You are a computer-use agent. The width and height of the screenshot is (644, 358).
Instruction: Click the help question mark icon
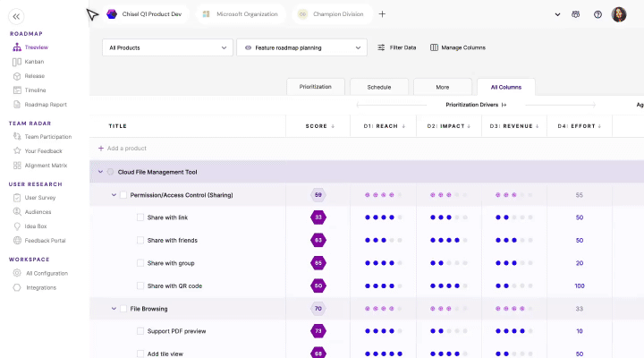tap(597, 14)
